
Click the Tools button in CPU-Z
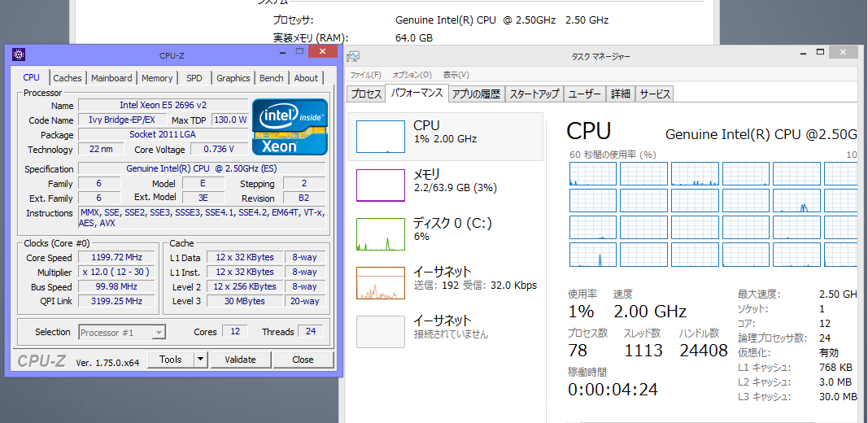(x=171, y=360)
